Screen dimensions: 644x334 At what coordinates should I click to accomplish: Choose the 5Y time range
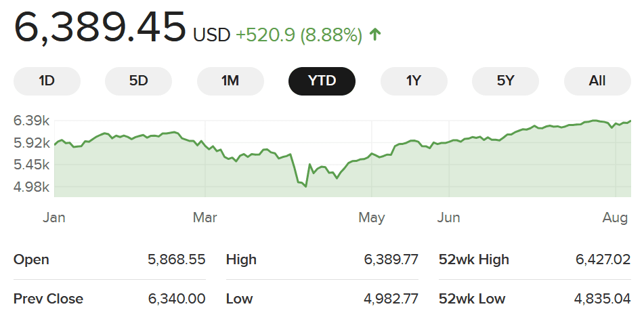pos(505,81)
